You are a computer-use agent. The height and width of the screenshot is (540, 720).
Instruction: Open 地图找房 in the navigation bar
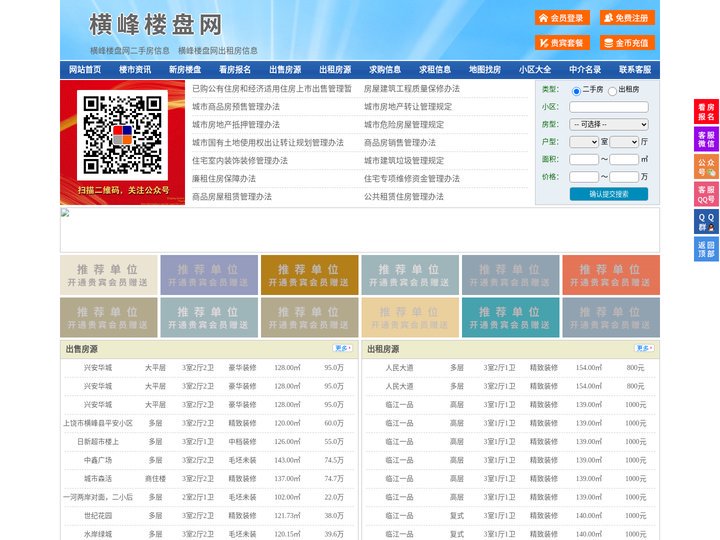[485, 70]
